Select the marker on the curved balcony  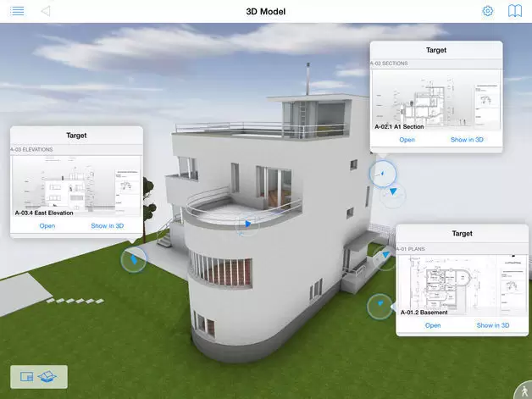(247, 224)
